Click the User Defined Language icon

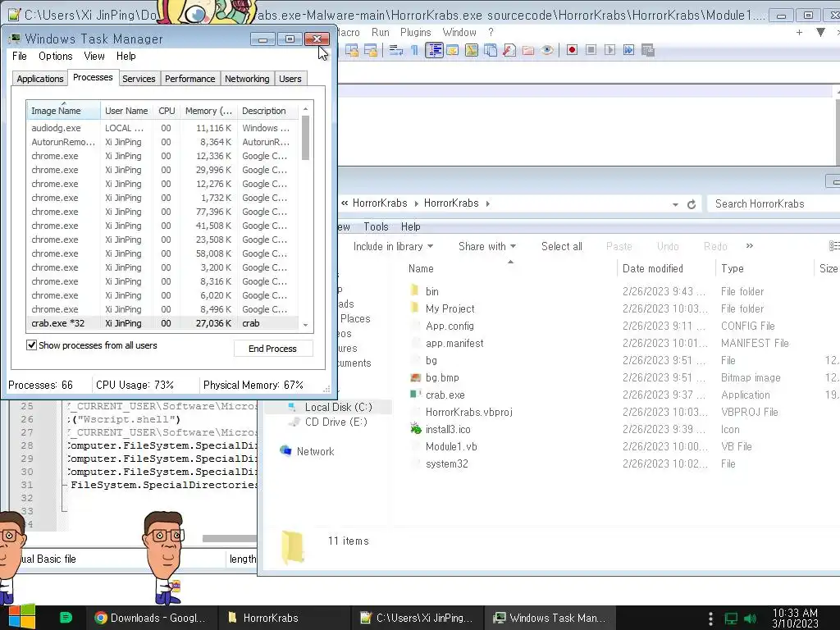pyautogui.click(x=453, y=50)
